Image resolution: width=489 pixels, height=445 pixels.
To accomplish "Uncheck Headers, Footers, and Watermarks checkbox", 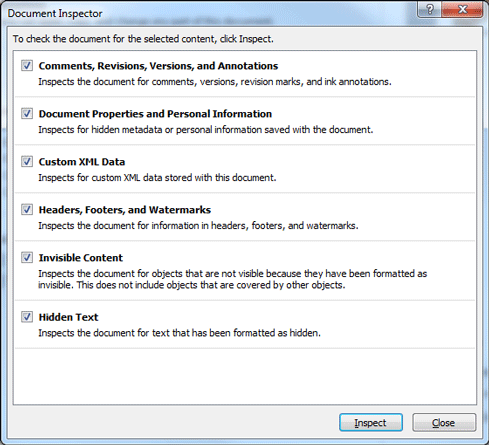I will 27,209.
